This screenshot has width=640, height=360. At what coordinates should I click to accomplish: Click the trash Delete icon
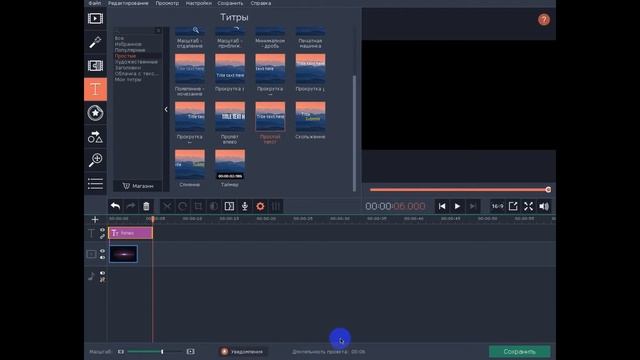pyautogui.click(x=146, y=206)
